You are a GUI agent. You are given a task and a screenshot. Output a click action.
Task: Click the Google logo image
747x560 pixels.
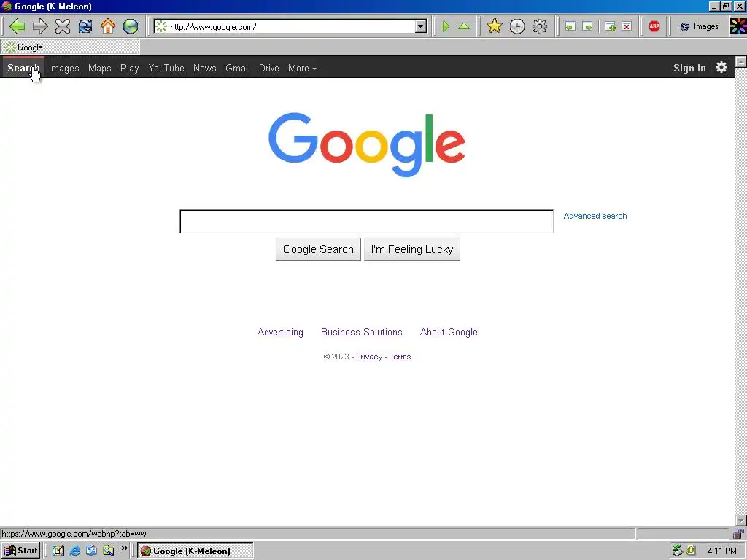coord(367,145)
